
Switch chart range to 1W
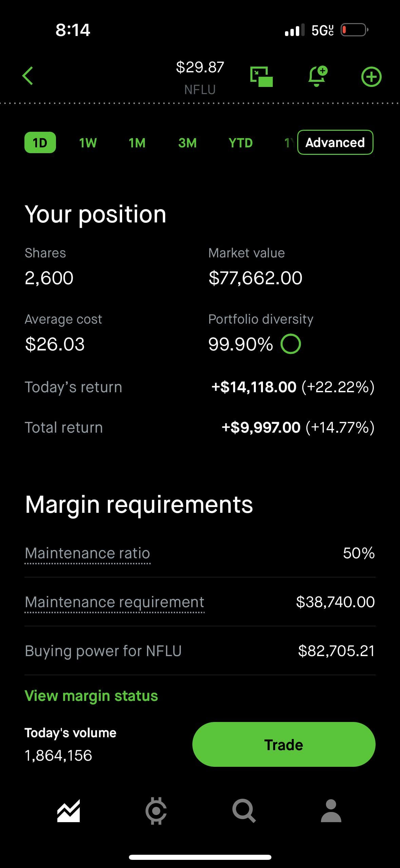click(x=88, y=143)
